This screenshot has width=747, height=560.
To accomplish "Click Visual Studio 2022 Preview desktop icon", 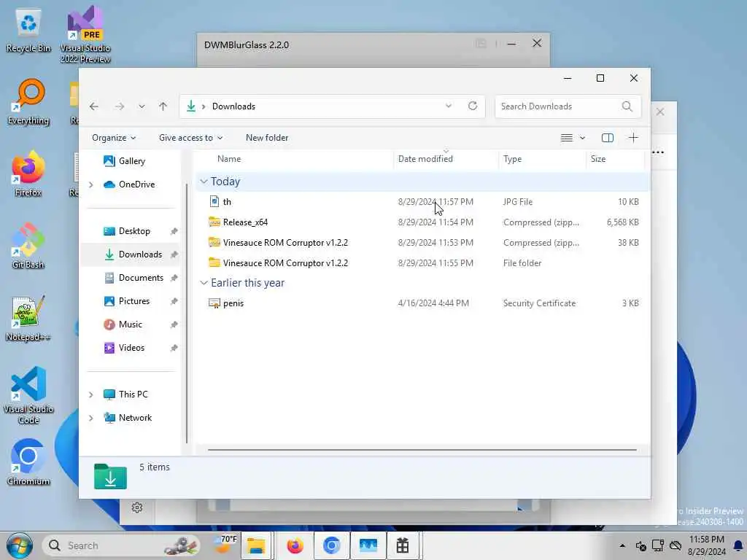I will (x=85, y=34).
